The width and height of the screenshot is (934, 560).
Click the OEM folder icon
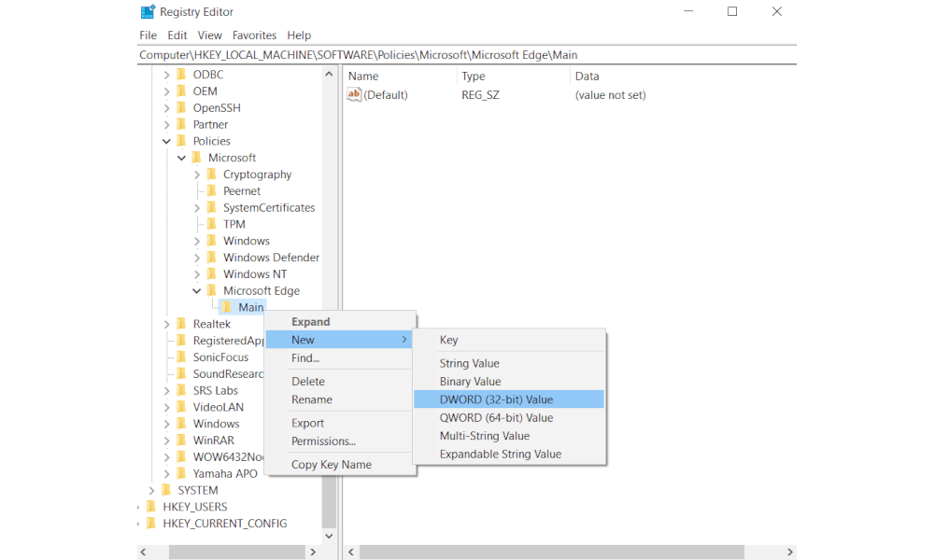(x=182, y=91)
